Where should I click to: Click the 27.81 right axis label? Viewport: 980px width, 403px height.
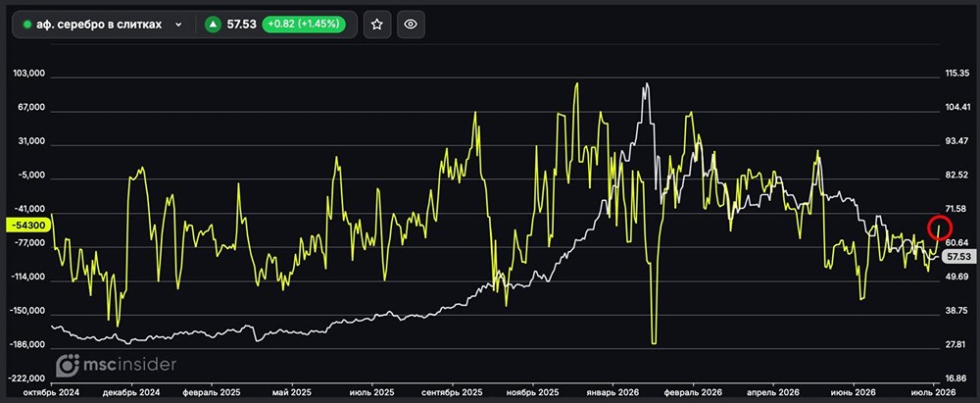coord(956,345)
